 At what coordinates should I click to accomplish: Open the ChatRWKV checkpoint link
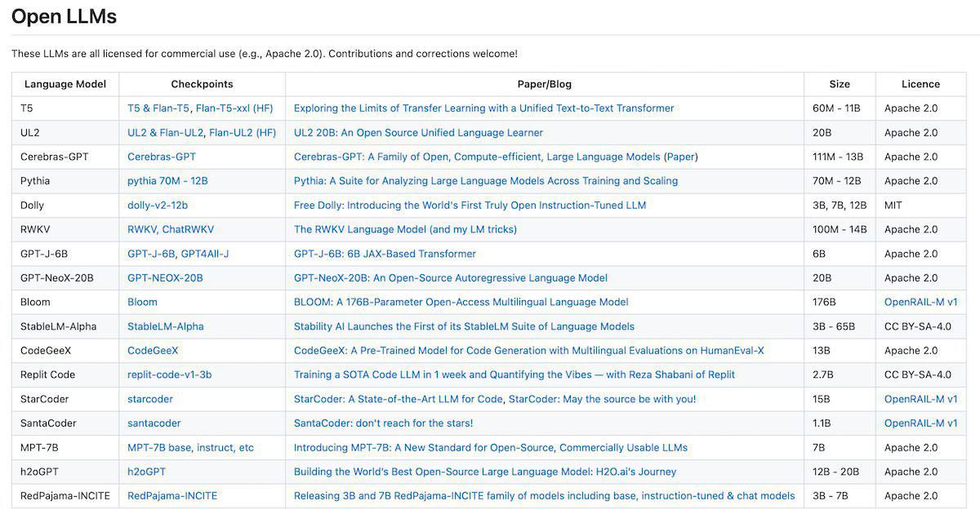point(188,229)
